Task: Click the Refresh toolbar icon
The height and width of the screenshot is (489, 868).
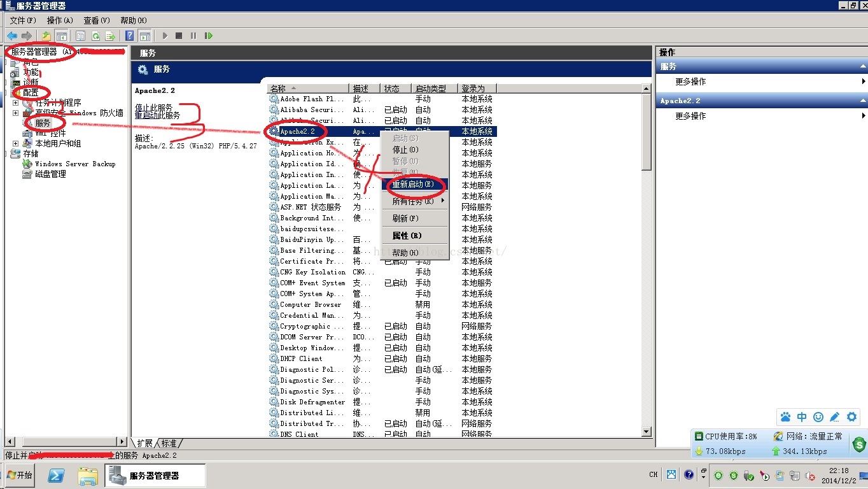Action: 95,36
